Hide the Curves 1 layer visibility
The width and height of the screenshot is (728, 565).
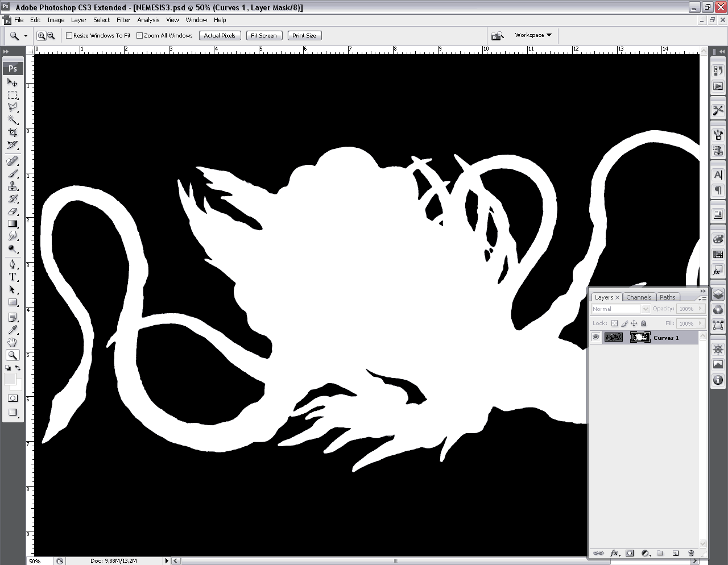[x=595, y=337]
